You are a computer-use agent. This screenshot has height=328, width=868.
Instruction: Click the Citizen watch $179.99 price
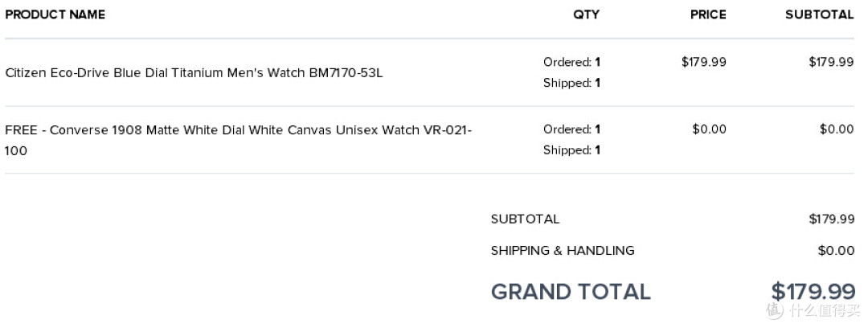703,62
